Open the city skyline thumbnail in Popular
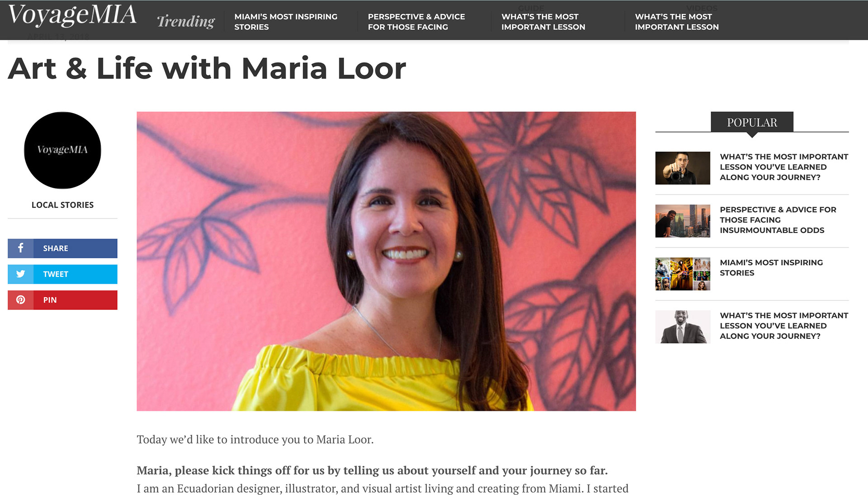 click(683, 221)
